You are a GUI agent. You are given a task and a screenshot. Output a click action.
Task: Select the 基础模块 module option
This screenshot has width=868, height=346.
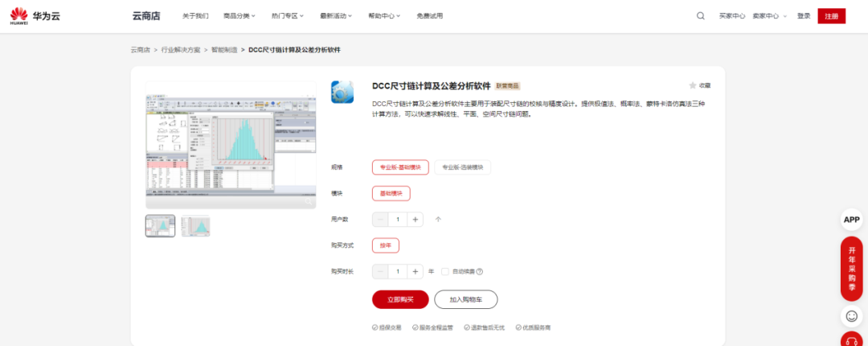(391, 193)
